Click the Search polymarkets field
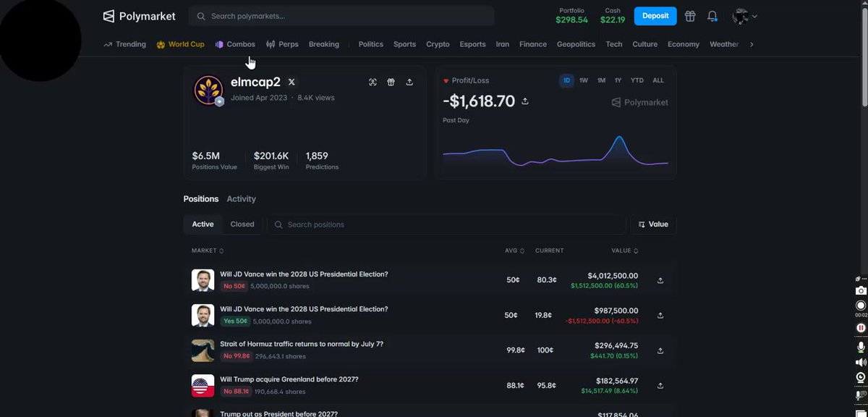This screenshot has width=868, height=417. tap(341, 16)
